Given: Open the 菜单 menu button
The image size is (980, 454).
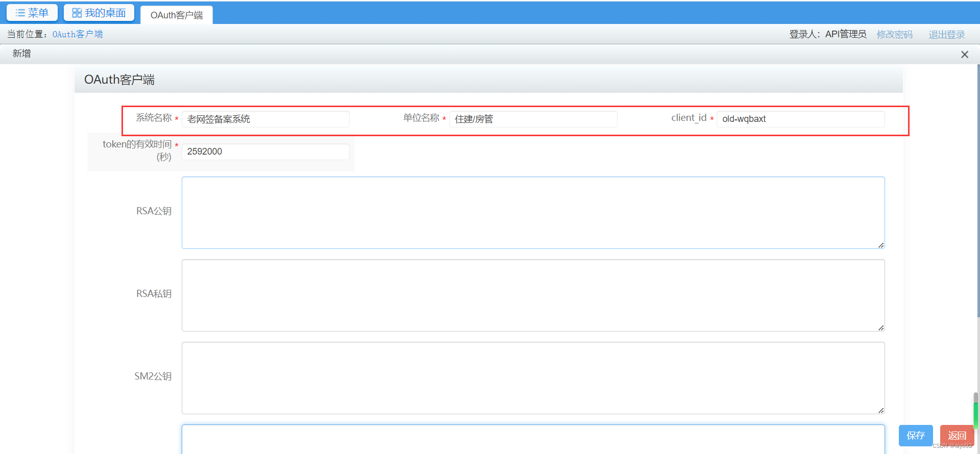Looking at the screenshot, I should [x=32, y=13].
